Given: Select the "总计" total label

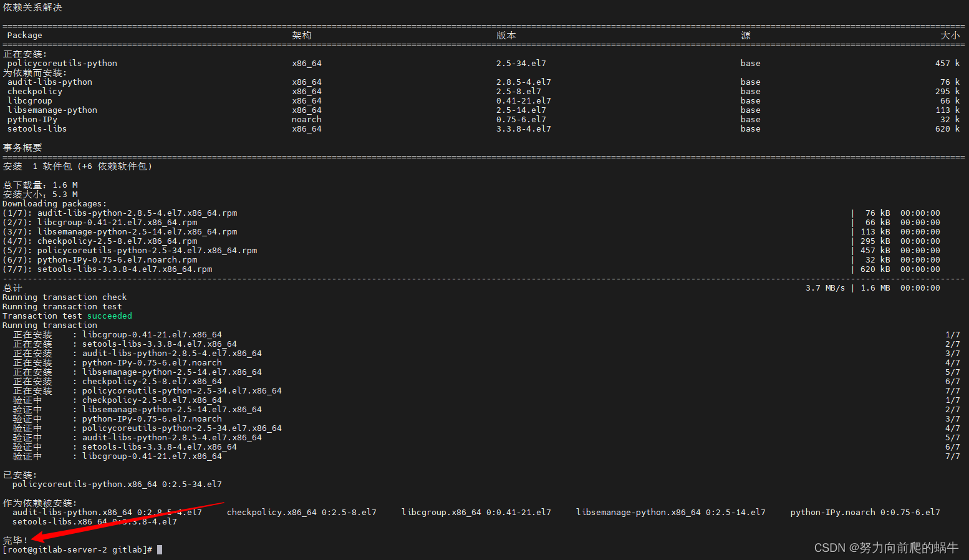Looking at the screenshot, I should (x=12, y=288).
